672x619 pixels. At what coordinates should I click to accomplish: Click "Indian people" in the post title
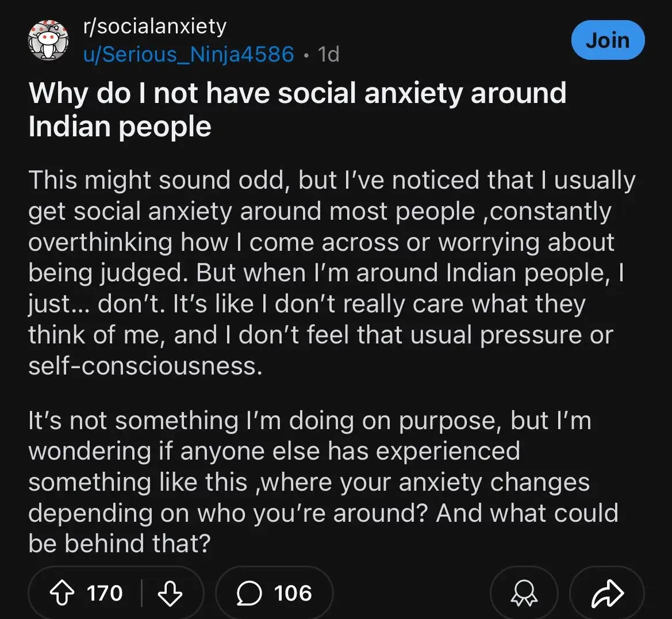[x=120, y=127]
